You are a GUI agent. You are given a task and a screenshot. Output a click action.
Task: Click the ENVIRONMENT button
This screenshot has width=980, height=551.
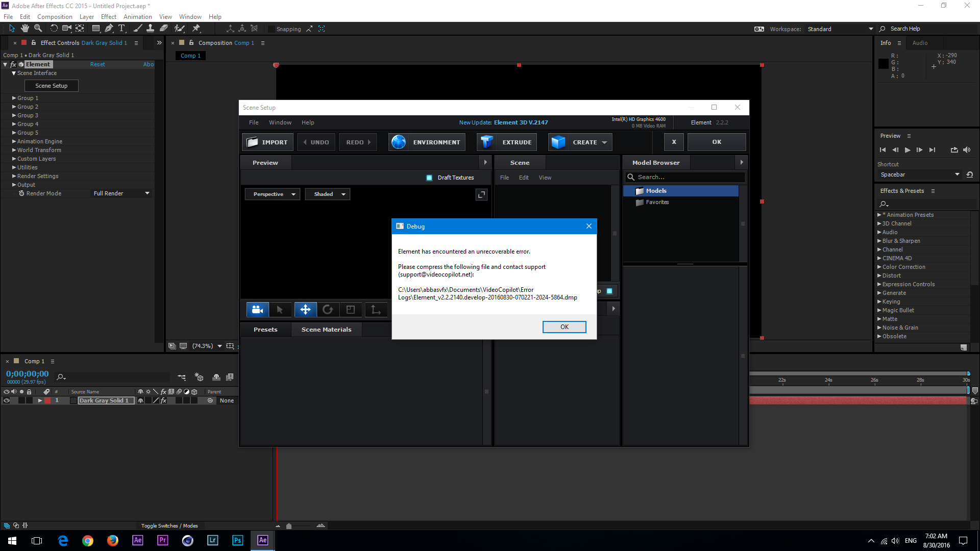427,142
